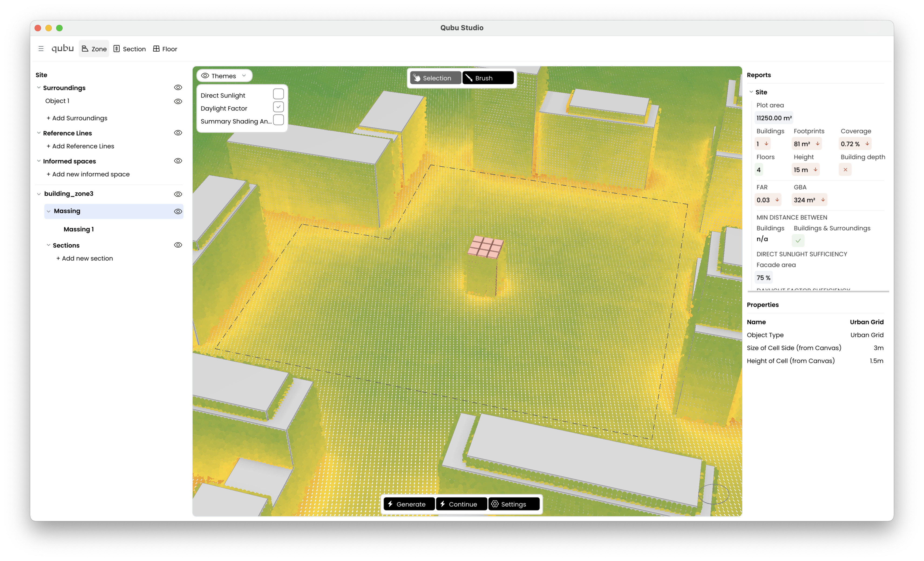Activate the Selection tool
This screenshot has height=561, width=924.
coord(435,78)
